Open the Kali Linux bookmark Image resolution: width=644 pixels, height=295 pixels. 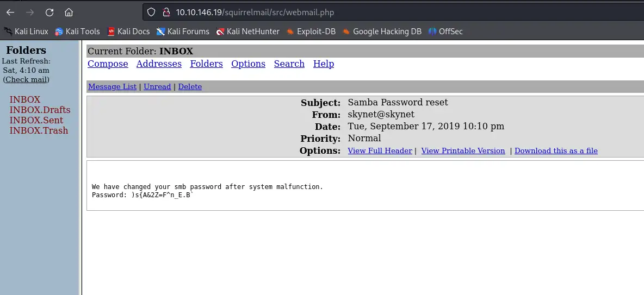tap(26, 32)
